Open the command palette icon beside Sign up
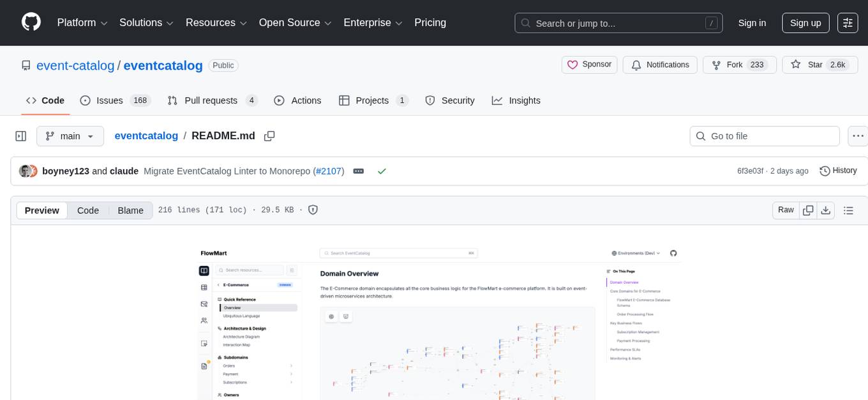Viewport: 868px width, 400px height. [847, 22]
